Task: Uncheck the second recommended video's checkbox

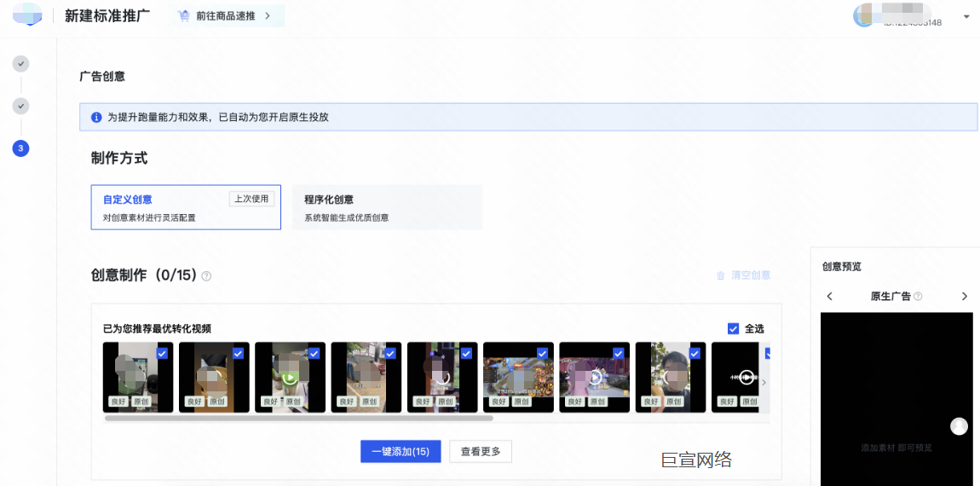Action: click(238, 353)
